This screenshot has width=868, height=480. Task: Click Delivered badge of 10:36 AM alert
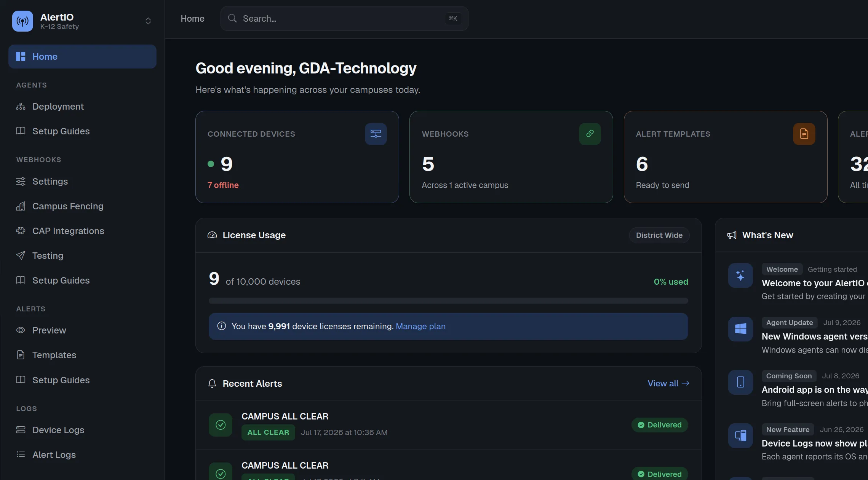tap(660, 425)
